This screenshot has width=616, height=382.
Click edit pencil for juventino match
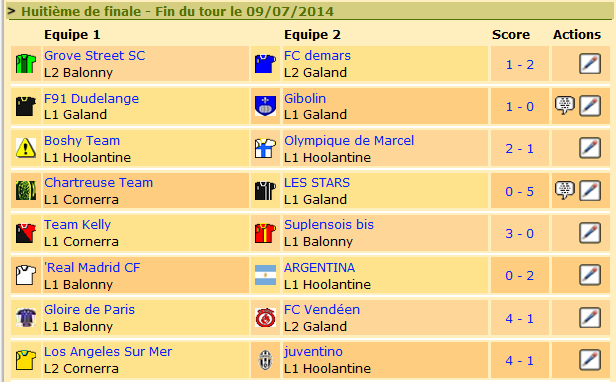click(590, 360)
